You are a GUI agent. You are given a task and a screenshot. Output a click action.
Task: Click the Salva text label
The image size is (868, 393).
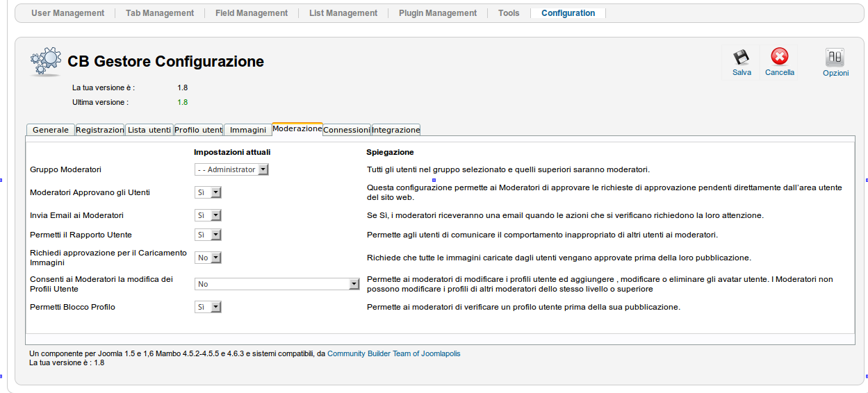pos(742,72)
